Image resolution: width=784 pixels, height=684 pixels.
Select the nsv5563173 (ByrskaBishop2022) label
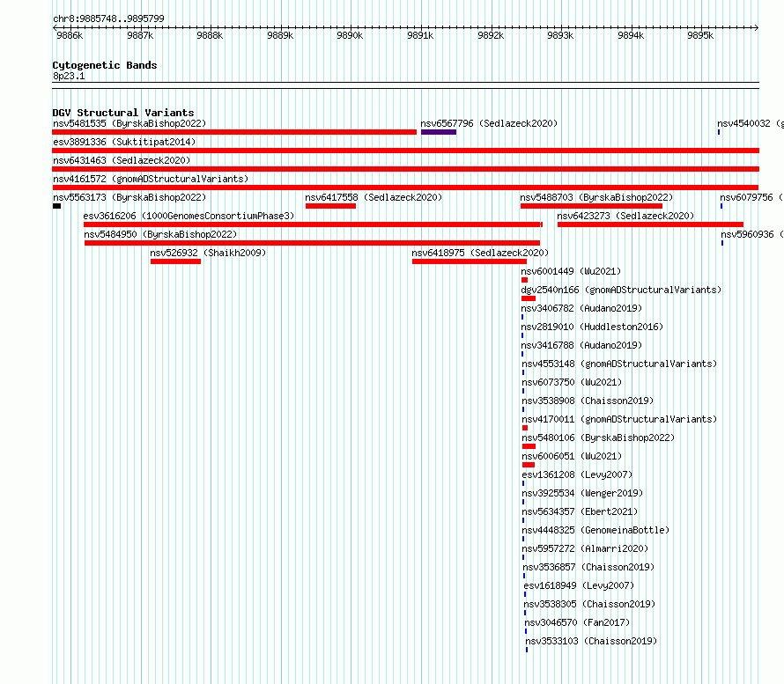(129, 197)
